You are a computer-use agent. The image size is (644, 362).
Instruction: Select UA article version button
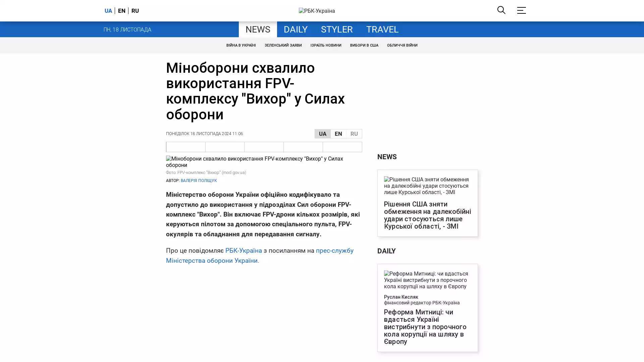click(322, 134)
